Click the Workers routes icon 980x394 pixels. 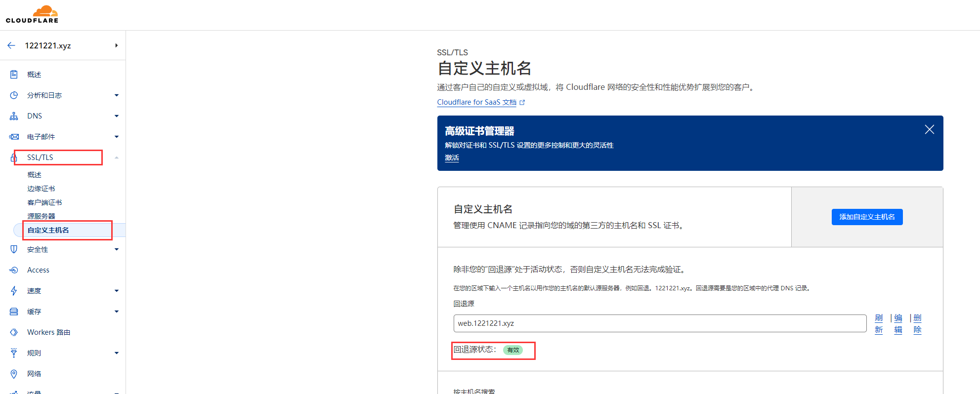coord(14,332)
